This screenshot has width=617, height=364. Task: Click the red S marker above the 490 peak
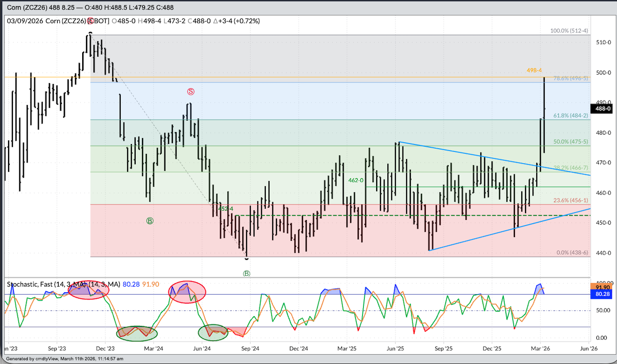pyautogui.click(x=191, y=91)
